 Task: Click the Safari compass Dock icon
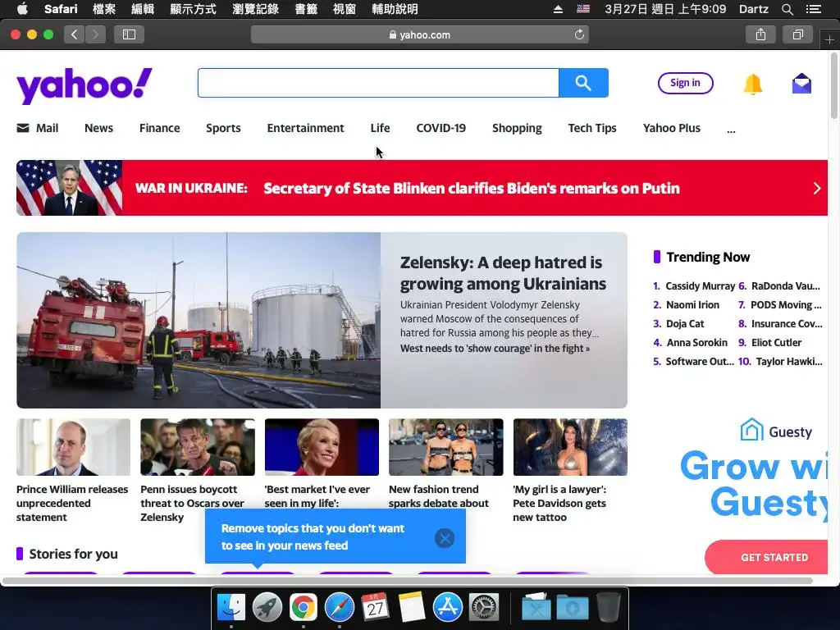pos(339,608)
